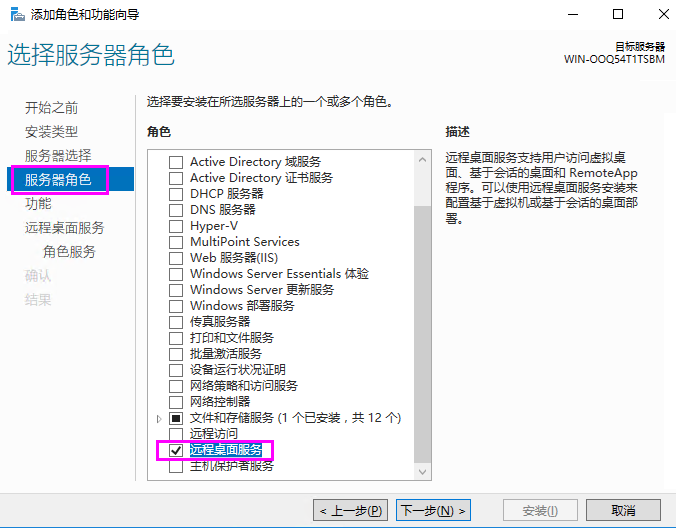
Task: Select 功能 step in left navigation
Action: 38,204
